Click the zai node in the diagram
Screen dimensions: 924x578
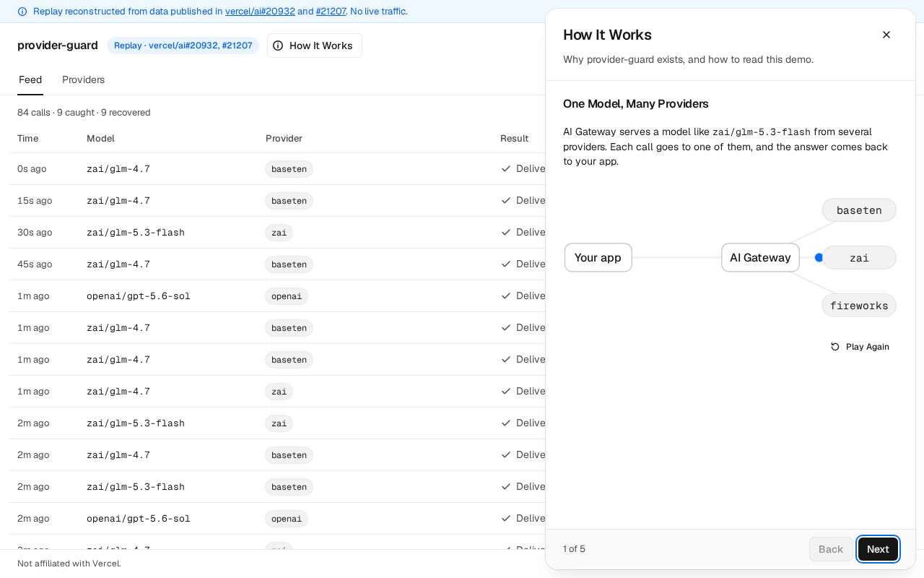859,258
